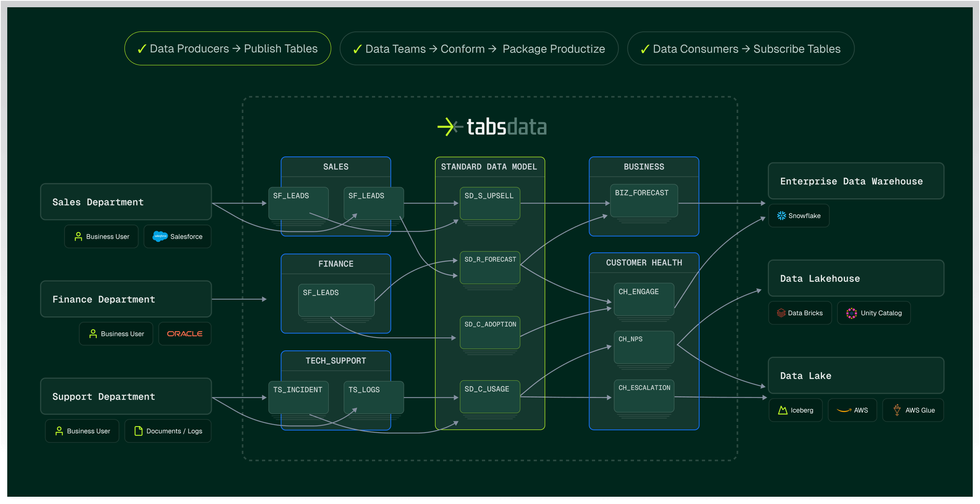Select Data Producers Publish Tables tab

point(228,48)
